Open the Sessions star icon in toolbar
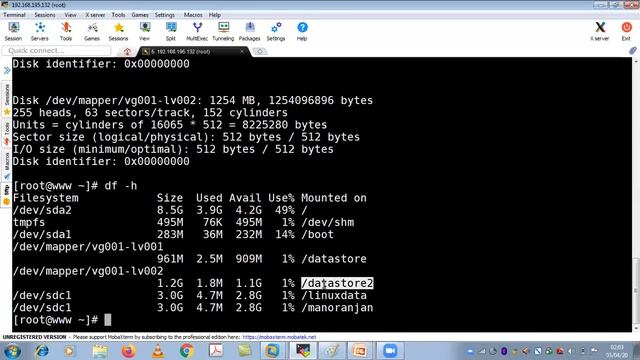This screenshot has width=640, height=360. point(118,31)
